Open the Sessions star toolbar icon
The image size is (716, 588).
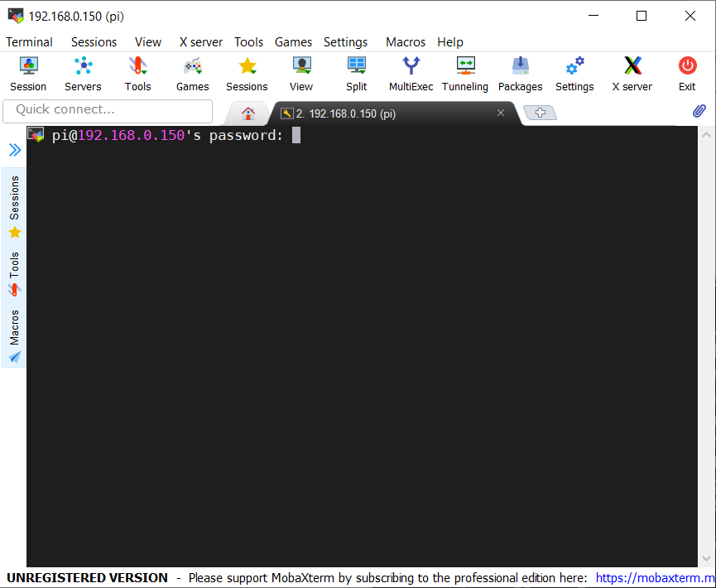point(247,74)
